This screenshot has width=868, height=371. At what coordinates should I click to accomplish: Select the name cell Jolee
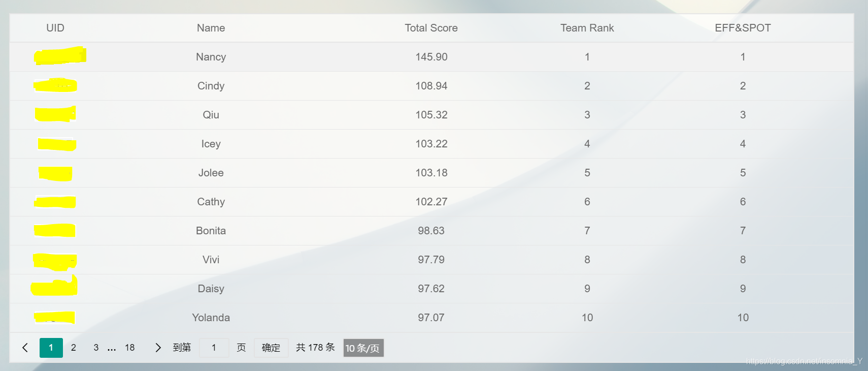point(211,173)
